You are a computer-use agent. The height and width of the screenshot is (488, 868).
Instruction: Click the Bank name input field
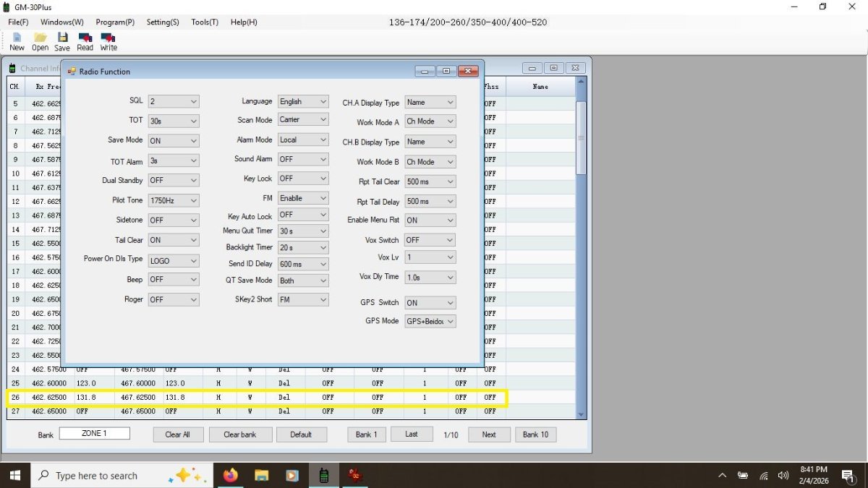(95, 434)
